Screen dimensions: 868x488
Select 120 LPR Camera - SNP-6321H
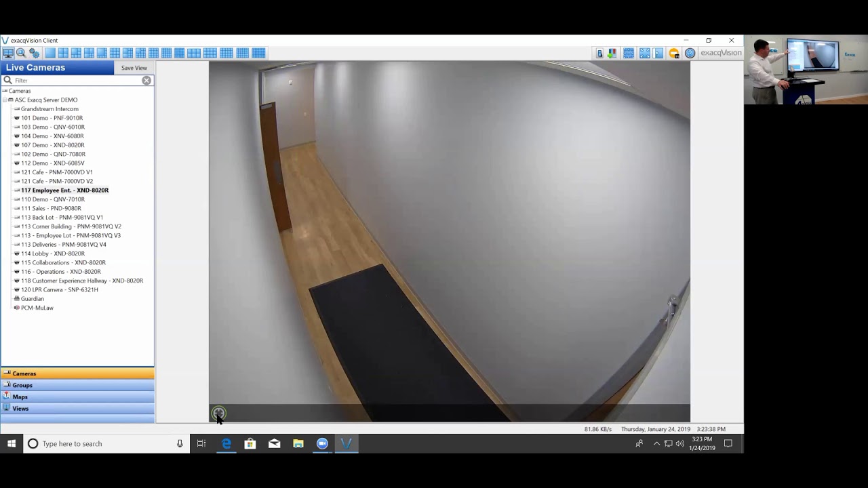pyautogui.click(x=60, y=289)
